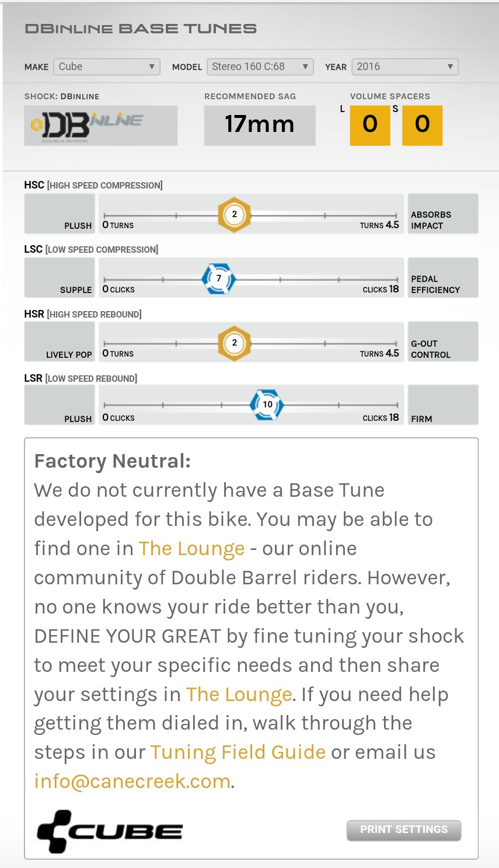This screenshot has height=868, width=499.
Task: Click the Cube brand logo
Action: pos(110,831)
